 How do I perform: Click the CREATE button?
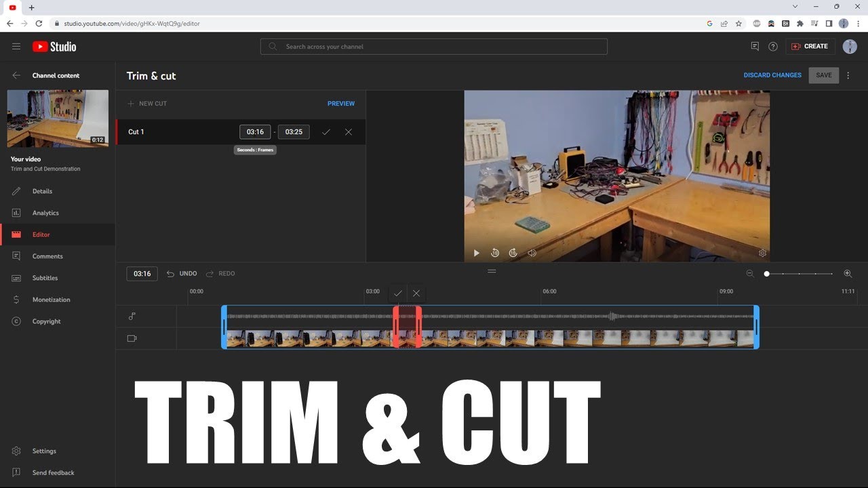tap(810, 46)
